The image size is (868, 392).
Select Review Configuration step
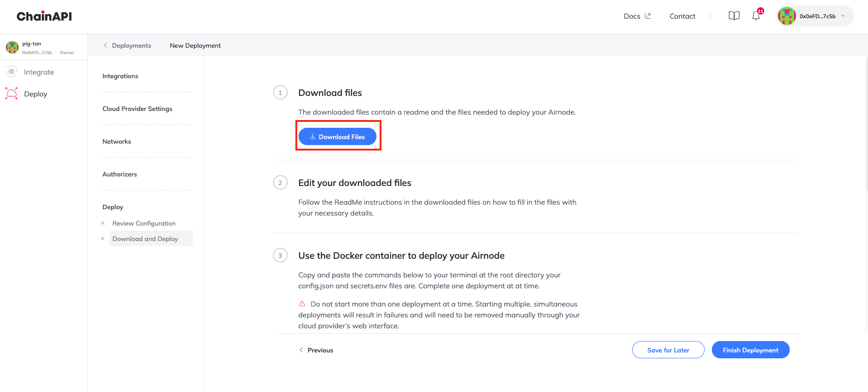(x=144, y=223)
